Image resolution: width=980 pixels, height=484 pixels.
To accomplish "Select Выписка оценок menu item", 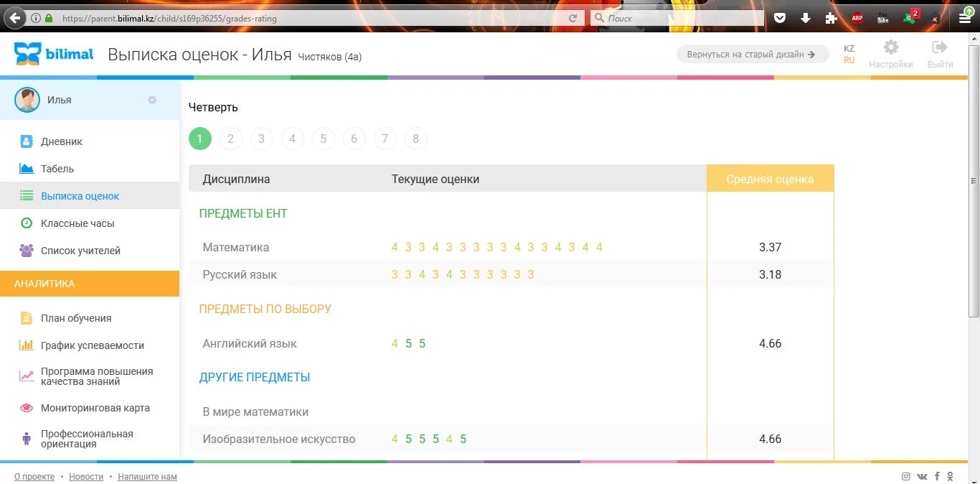I will (x=90, y=196).
